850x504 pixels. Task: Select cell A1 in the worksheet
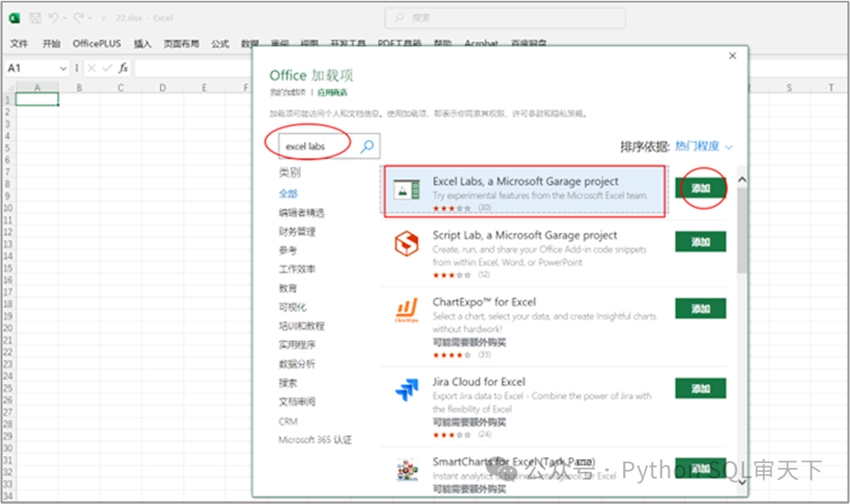click(37, 99)
